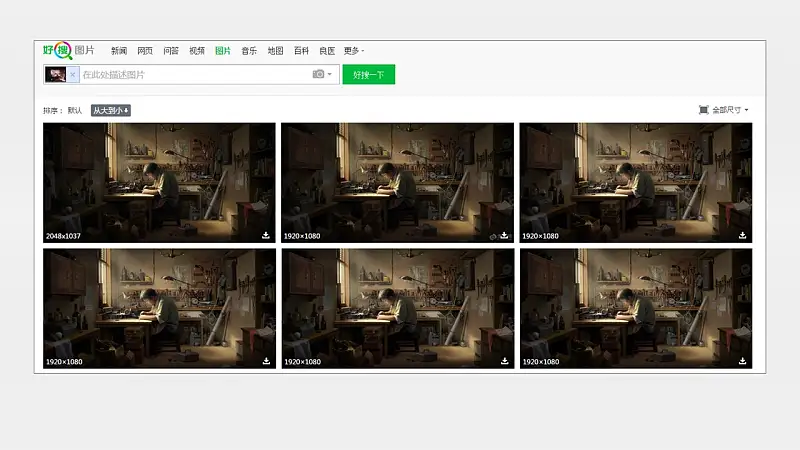Click small round icon on top-middle image
The image size is (800, 450).
tap(493, 237)
